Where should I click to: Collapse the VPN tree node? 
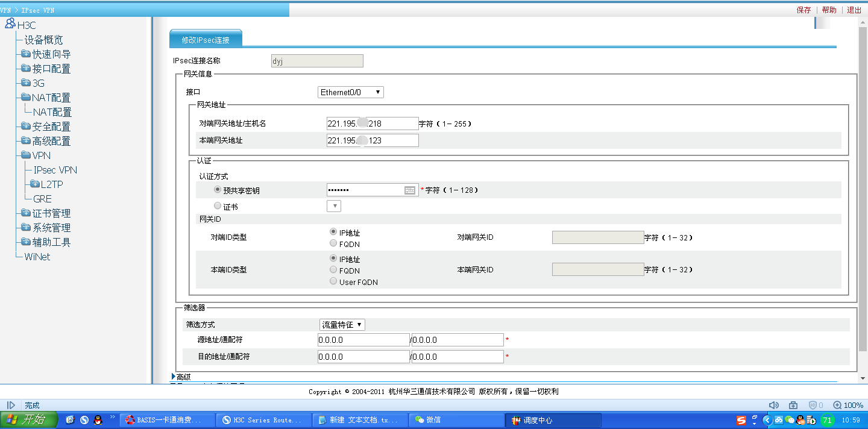[42, 155]
